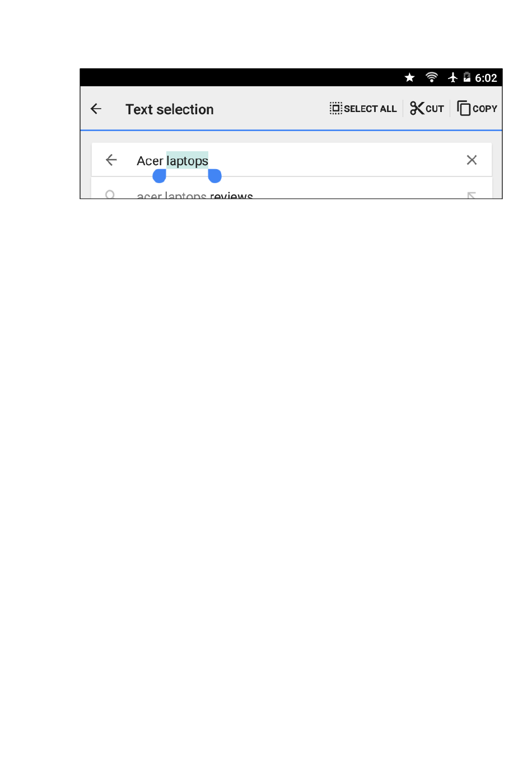Tap the battery status icon
Image resolution: width=532 pixels, height=778 pixels.
click(x=467, y=77)
